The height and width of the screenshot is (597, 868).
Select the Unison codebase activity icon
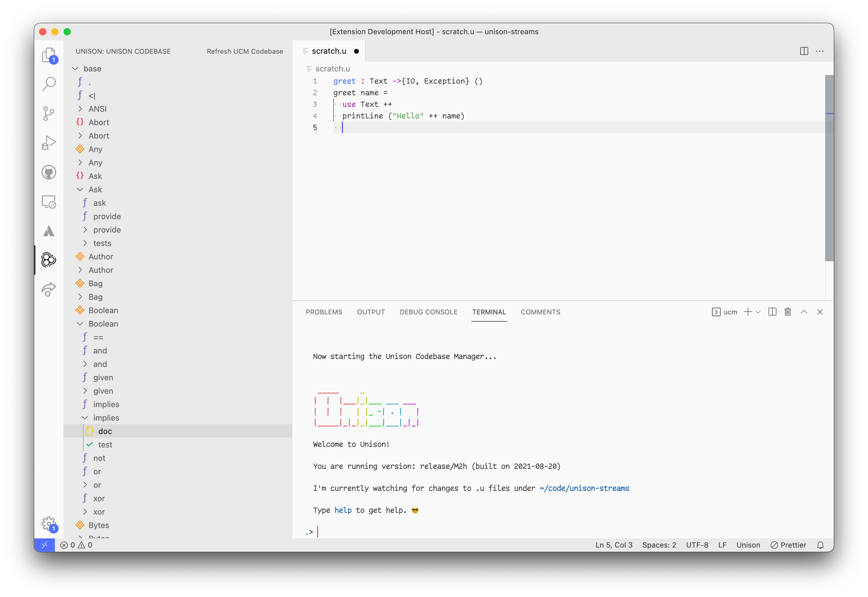(x=49, y=260)
